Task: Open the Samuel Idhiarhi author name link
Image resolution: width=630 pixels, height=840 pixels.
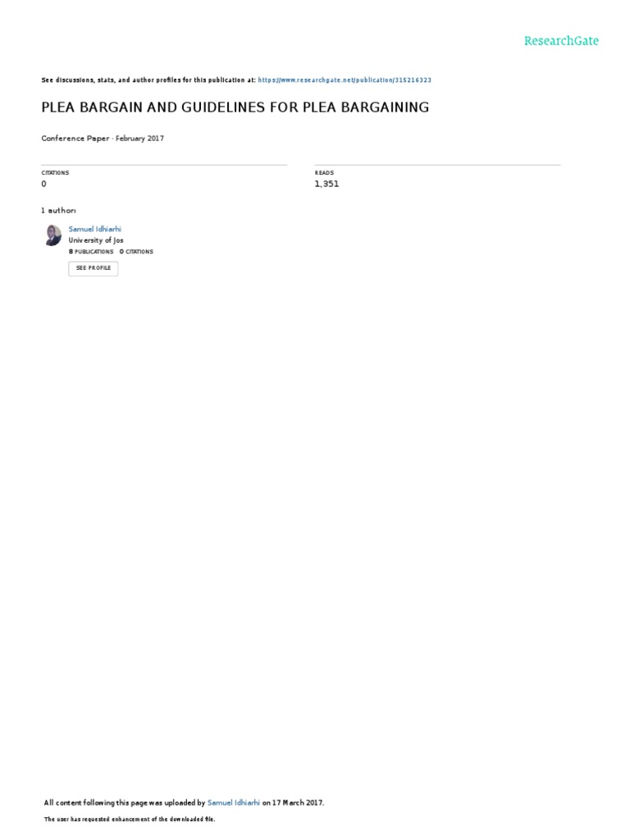Action: (x=95, y=229)
